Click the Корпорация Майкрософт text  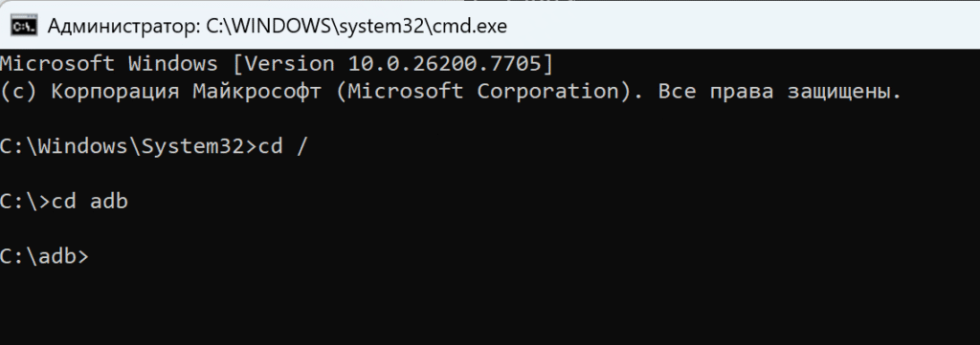[x=187, y=92]
